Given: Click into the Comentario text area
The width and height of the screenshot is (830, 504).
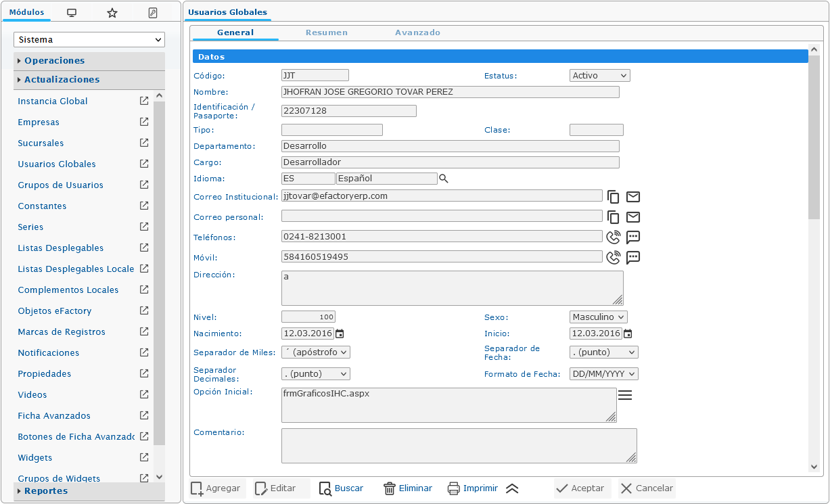Looking at the screenshot, I should point(459,446).
